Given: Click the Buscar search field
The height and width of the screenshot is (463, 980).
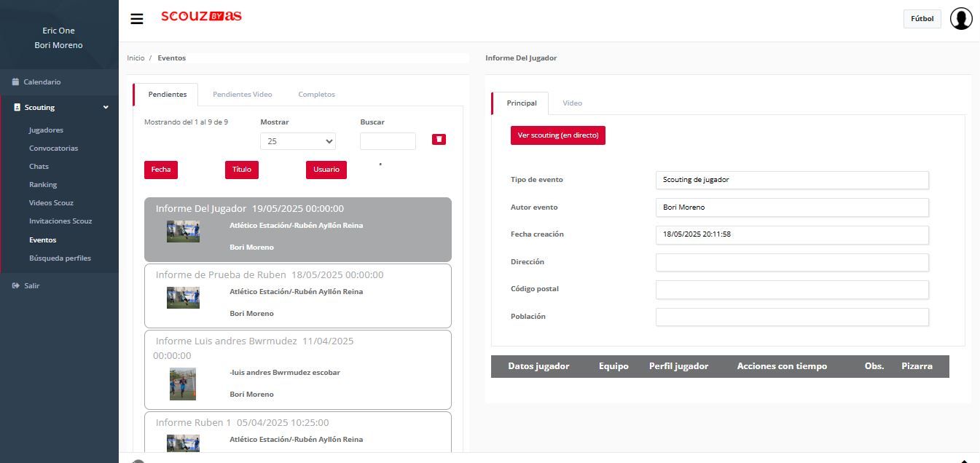Looking at the screenshot, I should pyautogui.click(x=388, y=141).
